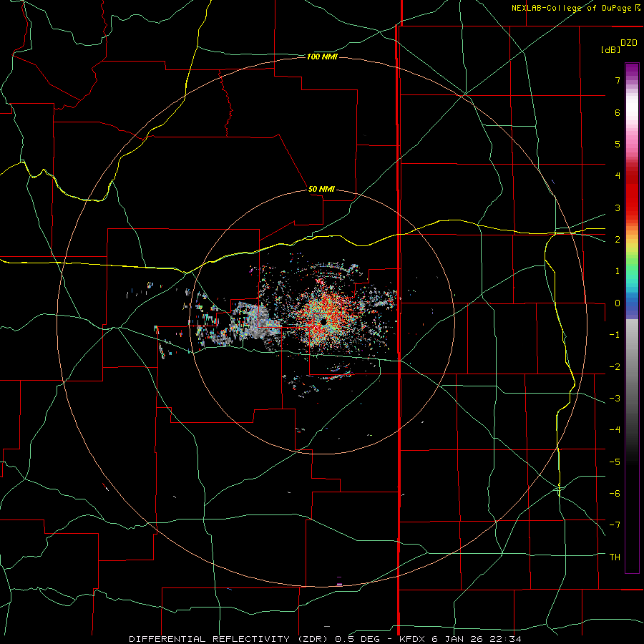Click the KFDX station identifier in caption
Image resolution: width=644 pixels, height=644 pixels.
coord(413,639)
